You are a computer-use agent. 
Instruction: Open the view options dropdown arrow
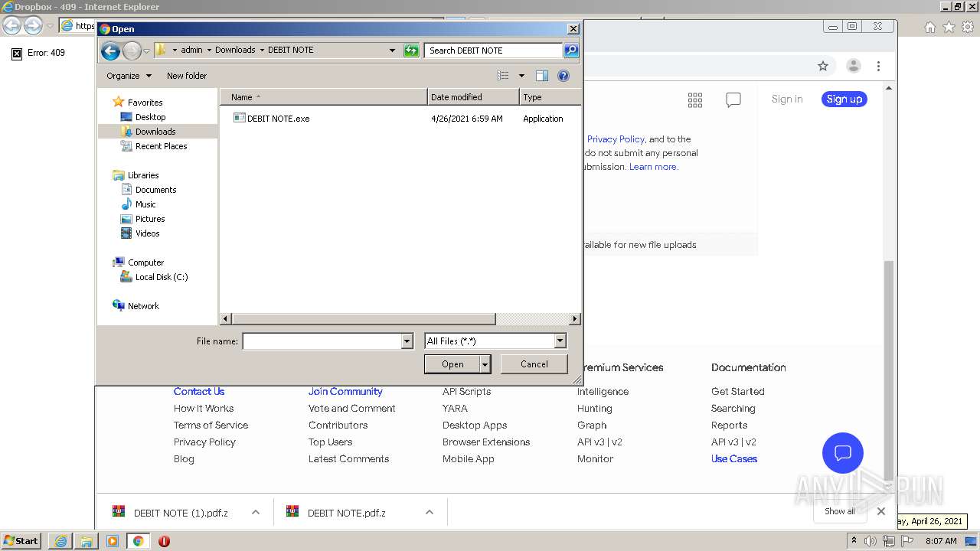click(x=521, y=76)
